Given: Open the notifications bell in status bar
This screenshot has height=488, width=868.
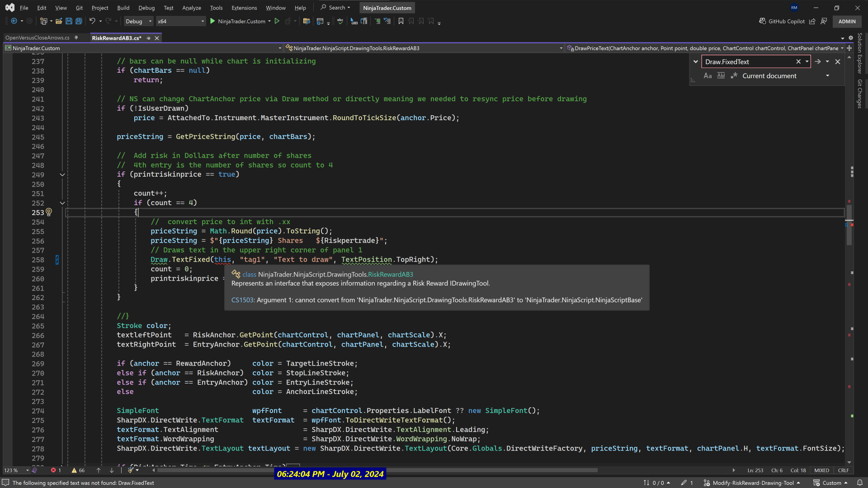Looking at the screenshot, I should point(859,483).
